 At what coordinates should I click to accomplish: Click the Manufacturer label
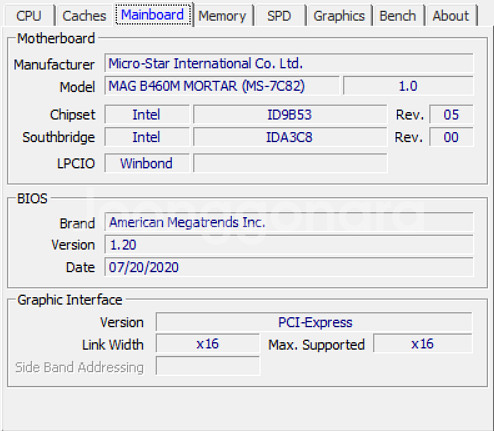(x=54, y=64)
